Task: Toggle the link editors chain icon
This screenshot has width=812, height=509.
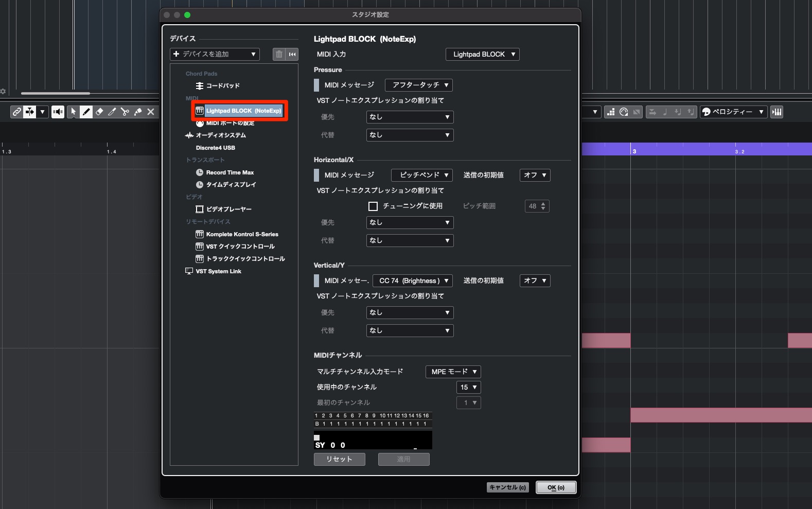Action: 17,112
